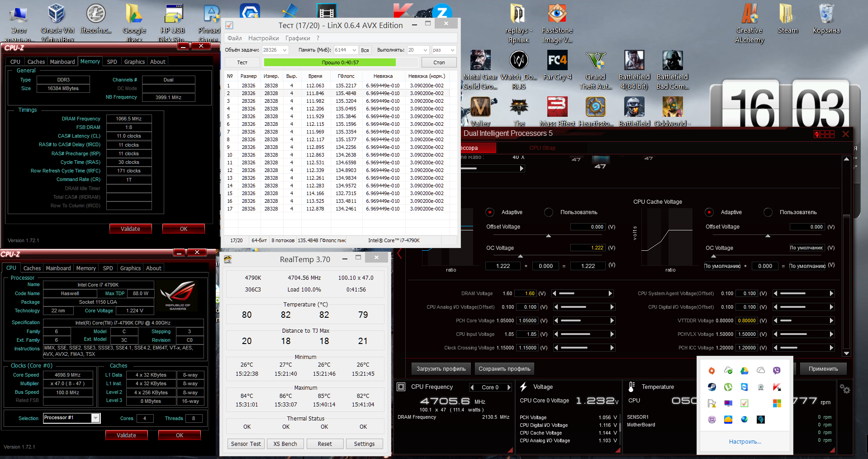Image resolution: width=868 pixels, height=459 pixels.
Task: Launch the Watch_Dogs RUS desktop shortcut
Action: [x=519, y=70]
